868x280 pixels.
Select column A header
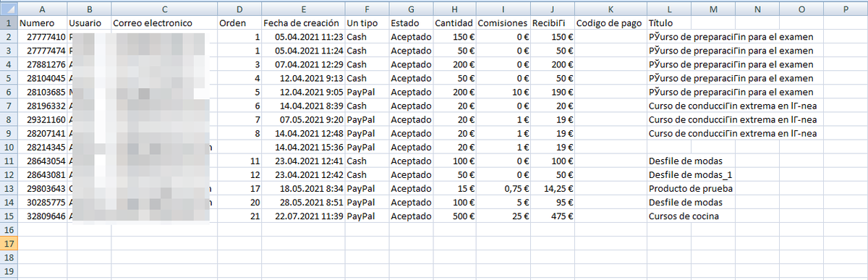click(x=42, y=9)
